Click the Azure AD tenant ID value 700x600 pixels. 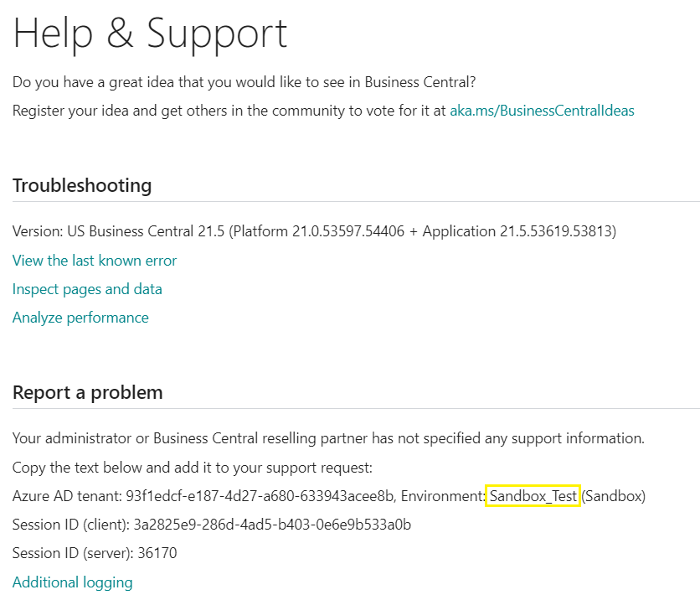tap(260, 496)
